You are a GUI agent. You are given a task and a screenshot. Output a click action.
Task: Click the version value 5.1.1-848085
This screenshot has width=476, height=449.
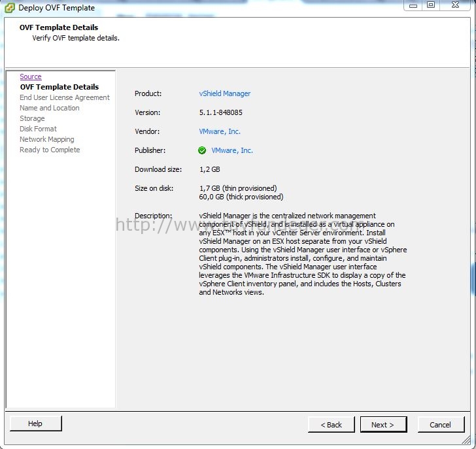pyautogui.click(x=221, y=112)
